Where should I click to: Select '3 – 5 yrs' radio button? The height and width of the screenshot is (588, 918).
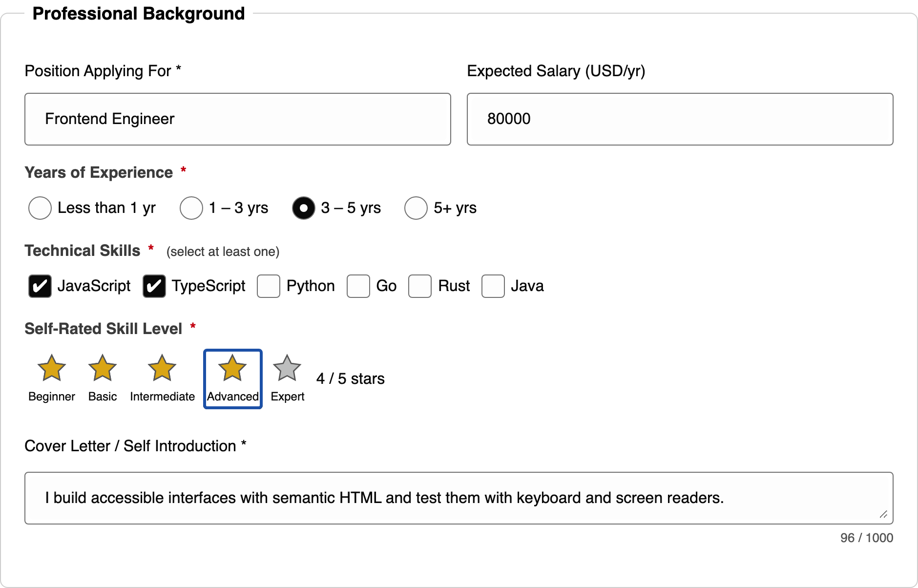coord(304,208)
